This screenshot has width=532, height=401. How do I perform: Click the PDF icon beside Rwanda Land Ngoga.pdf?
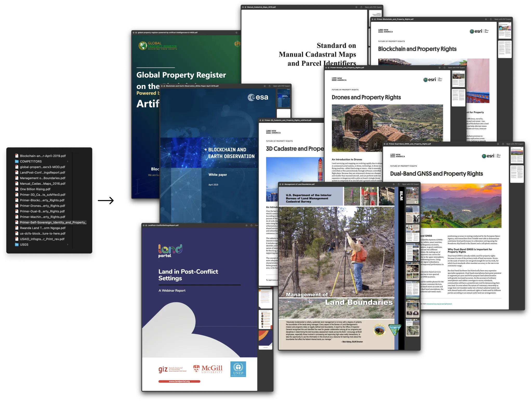tap(17, 228)
